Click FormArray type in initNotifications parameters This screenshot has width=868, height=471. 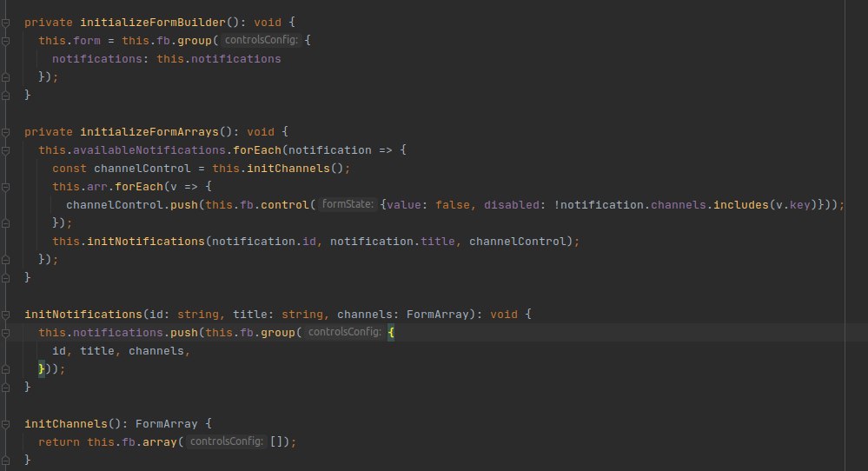pyautogui.click(x=438, y=315)
